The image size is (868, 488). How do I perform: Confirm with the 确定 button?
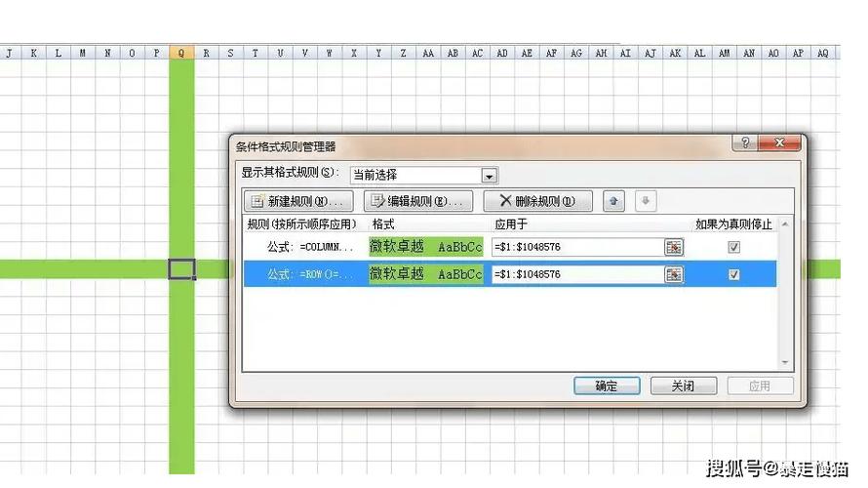tap(607, 386)
